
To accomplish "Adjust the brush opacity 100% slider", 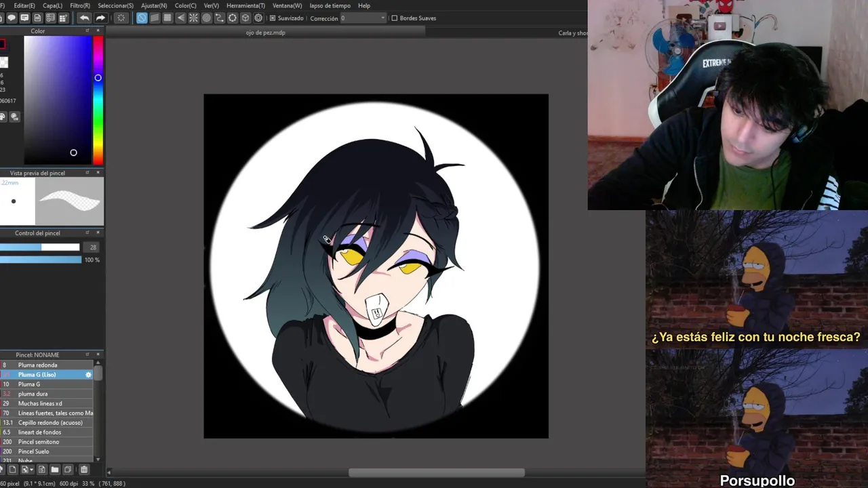I will tap(41, 260).
